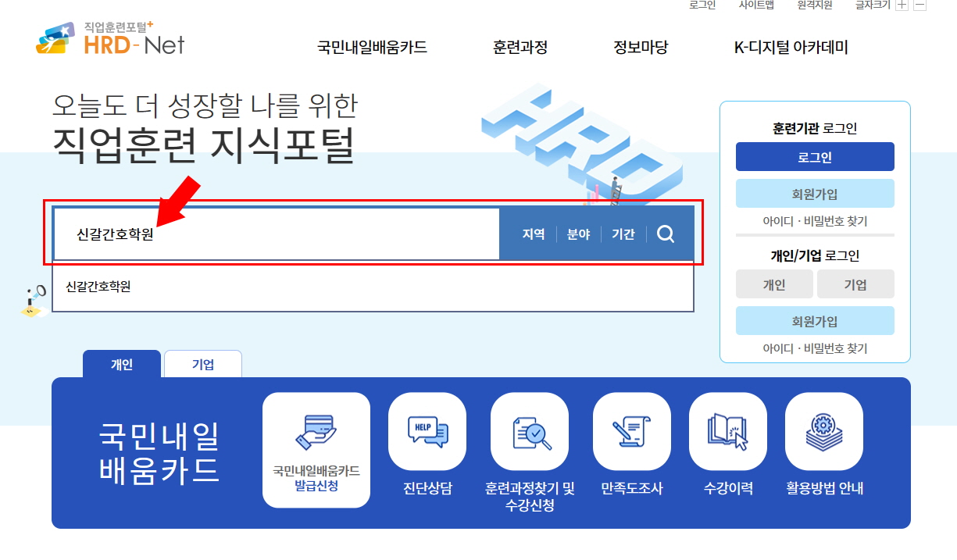Decrease font size with minus button
The width and height of the screenshot is (957, 560).
point(920,5)
